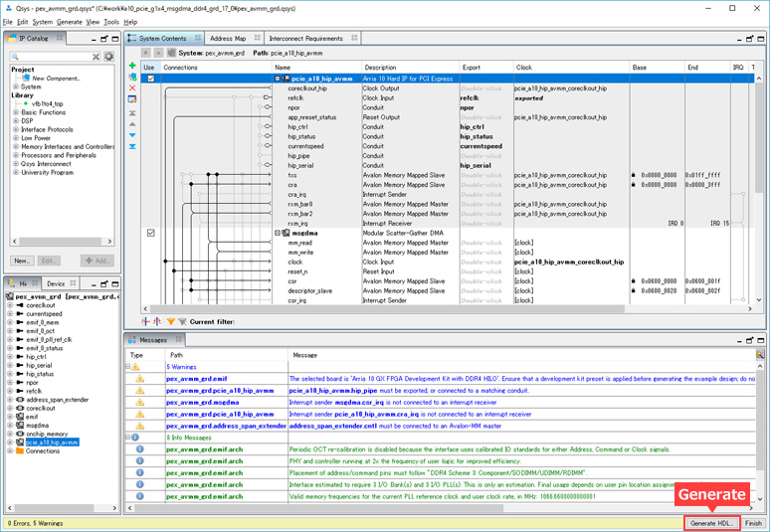Screen dimensions: 770x532
Task: Click the add subsystem icon below green plus
Action: (x=132, y=77)
